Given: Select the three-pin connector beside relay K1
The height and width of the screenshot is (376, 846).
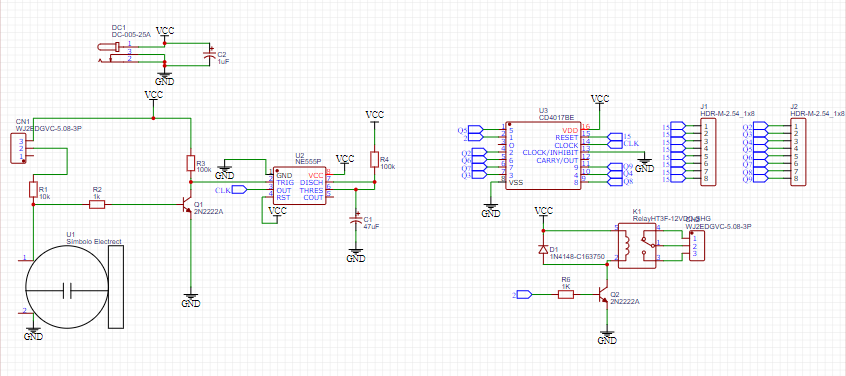Looking at the screenshot, I should (x=697, y=246).
